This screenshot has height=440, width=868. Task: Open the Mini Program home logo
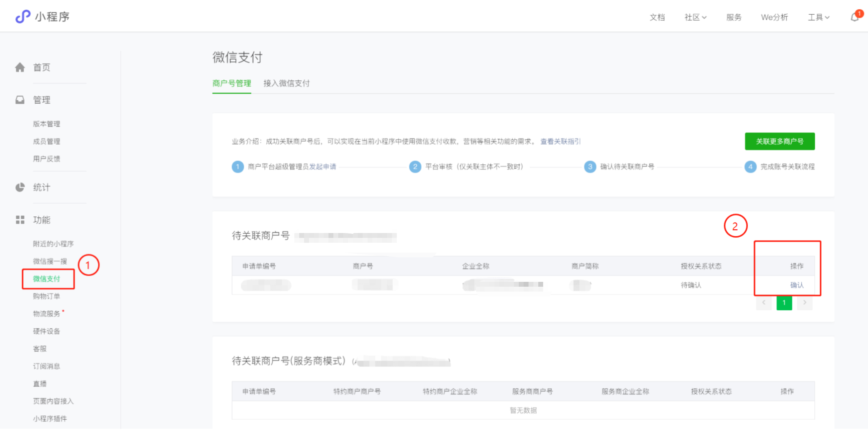42,16
